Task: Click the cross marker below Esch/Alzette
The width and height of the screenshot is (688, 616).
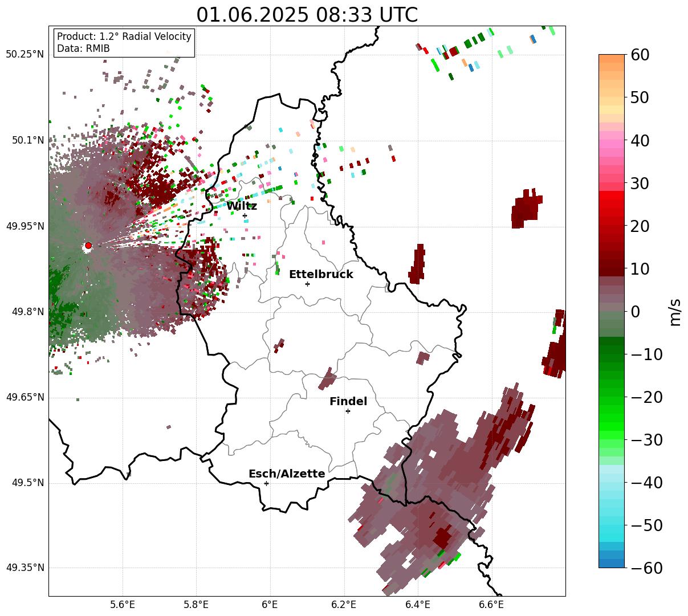Action: [266, 483]
